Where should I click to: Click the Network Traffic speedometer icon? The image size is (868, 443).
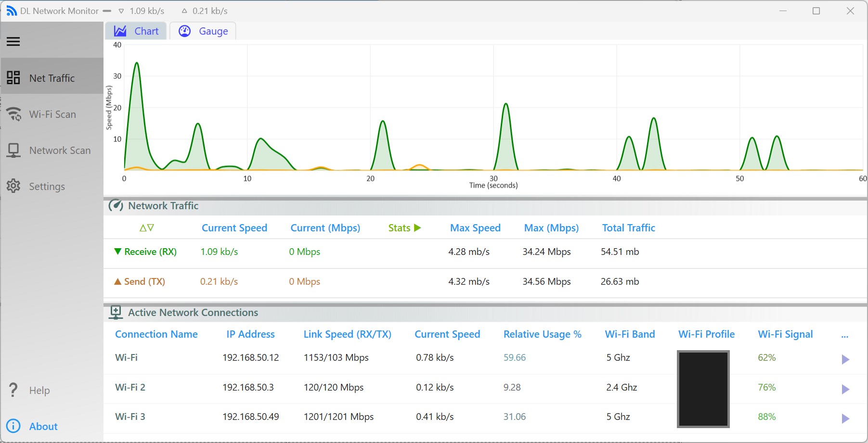point(116,205)
